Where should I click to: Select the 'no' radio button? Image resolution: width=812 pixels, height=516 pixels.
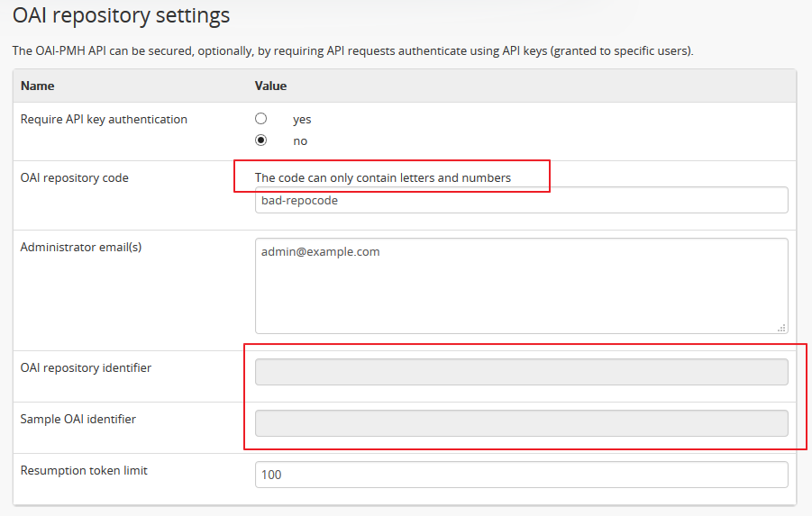tap(261, 140)
